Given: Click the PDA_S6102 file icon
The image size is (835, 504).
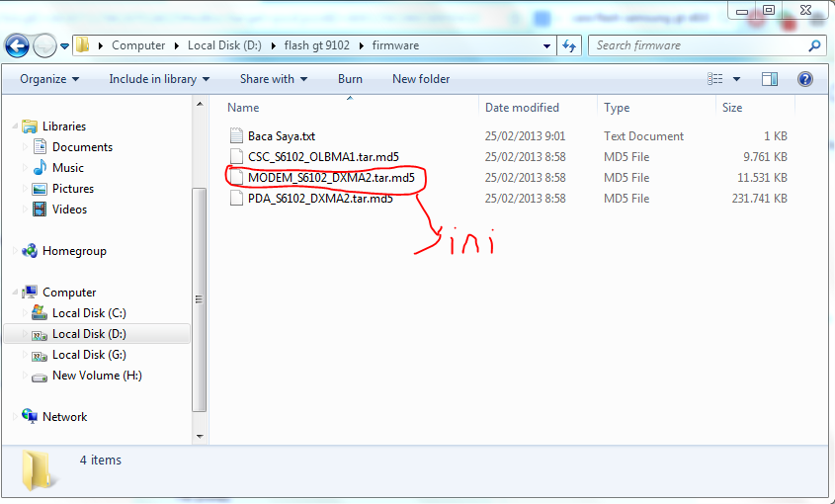Looking at the screenshot, I should (236, 199).
